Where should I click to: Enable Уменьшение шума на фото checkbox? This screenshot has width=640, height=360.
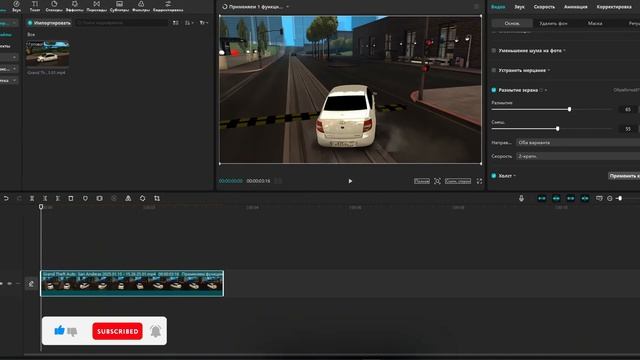(x=494, y=51)
